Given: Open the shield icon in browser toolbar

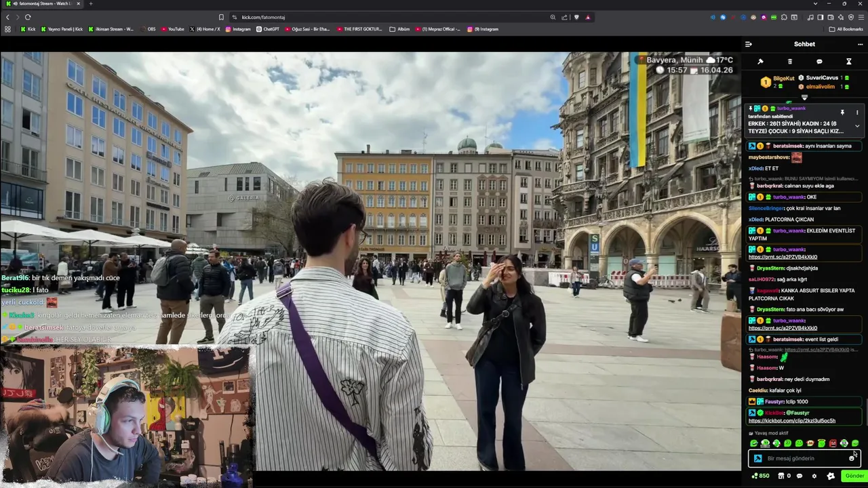Looking at the screenshot, I should pos(851,17).
